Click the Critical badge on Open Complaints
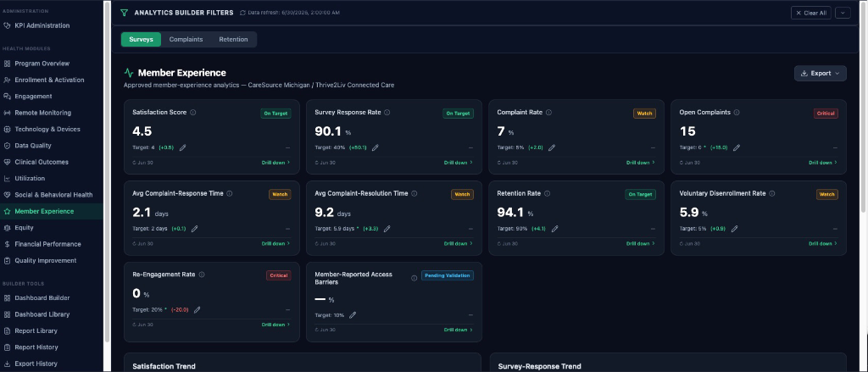868x372 pixels. (826, 114)
